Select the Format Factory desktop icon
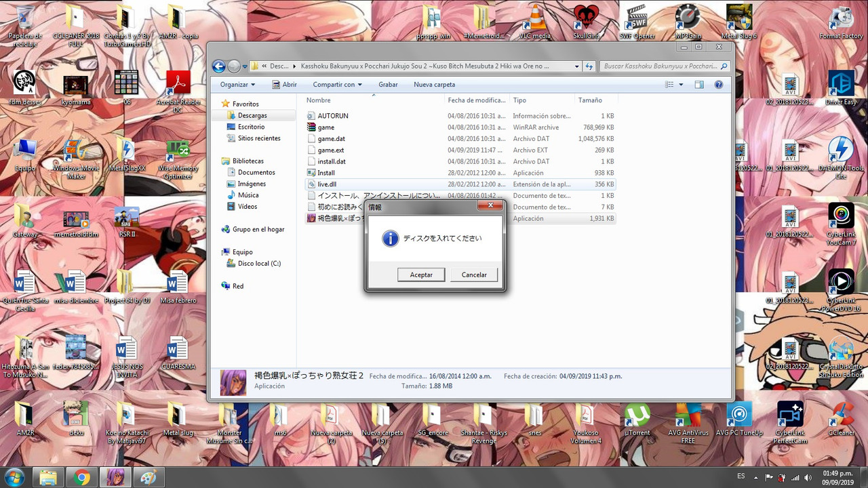This screenshot has height=488, width=868. (841, 23)
